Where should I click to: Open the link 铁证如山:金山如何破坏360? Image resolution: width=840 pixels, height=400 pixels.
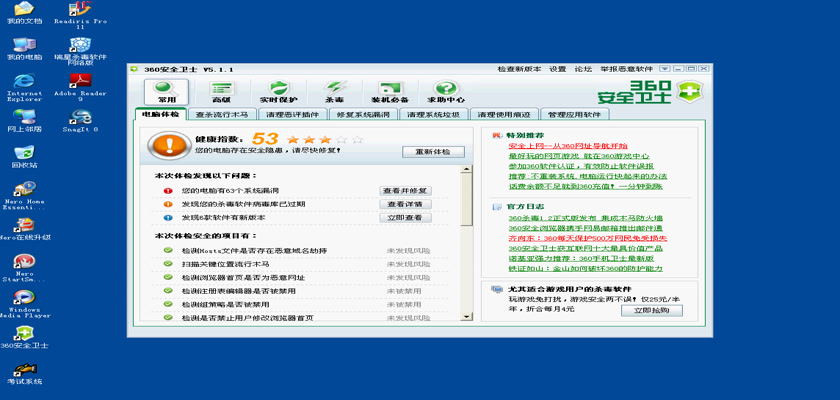(x=586, y=269)
